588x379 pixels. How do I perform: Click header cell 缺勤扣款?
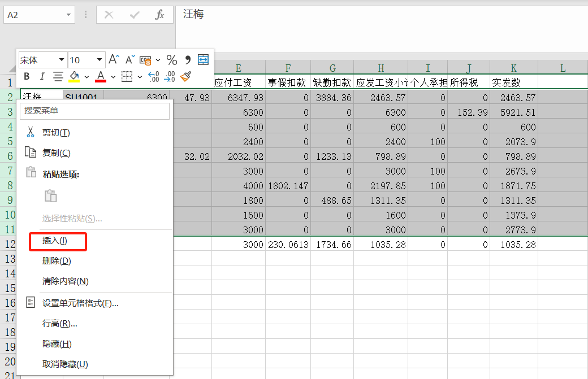coord(332,82)
